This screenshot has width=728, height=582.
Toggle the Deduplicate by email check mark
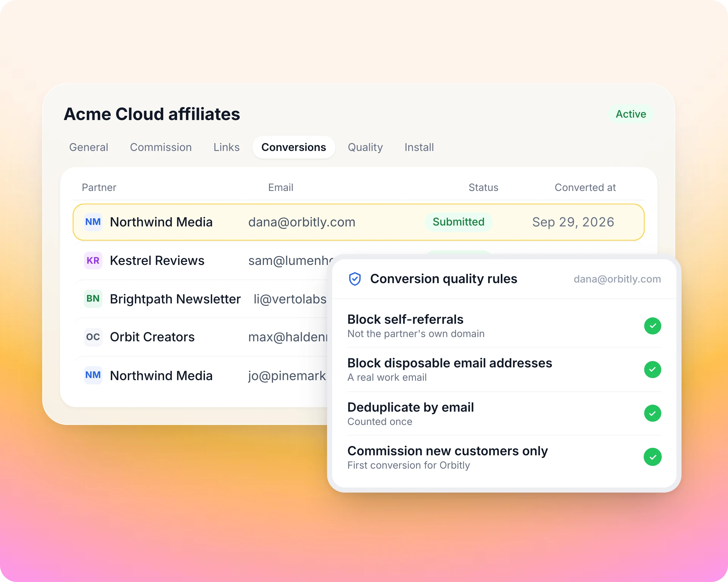coord(652,413)
